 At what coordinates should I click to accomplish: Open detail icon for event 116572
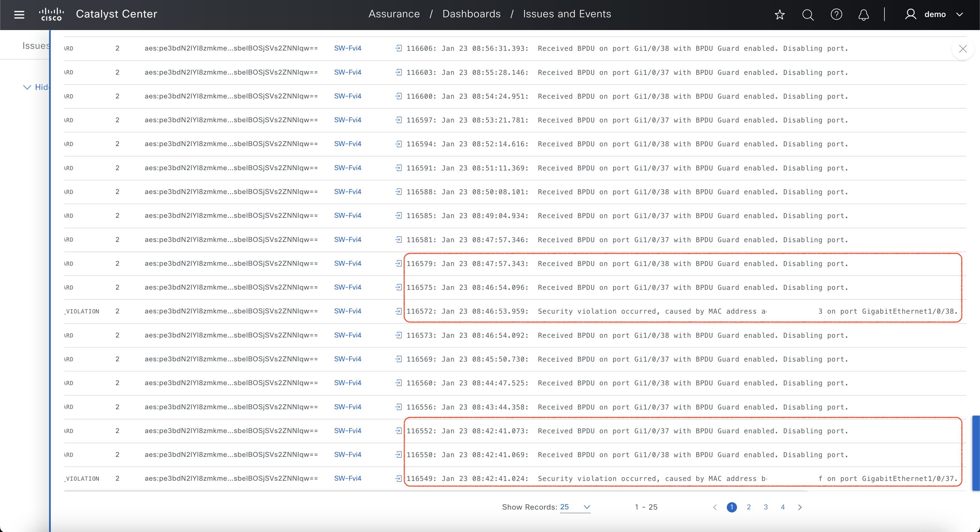coord(398,311)
